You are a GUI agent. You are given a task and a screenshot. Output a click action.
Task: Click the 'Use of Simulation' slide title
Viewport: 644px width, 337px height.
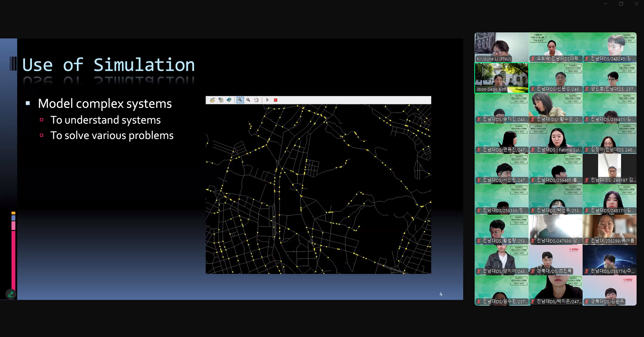coord(109,65)
